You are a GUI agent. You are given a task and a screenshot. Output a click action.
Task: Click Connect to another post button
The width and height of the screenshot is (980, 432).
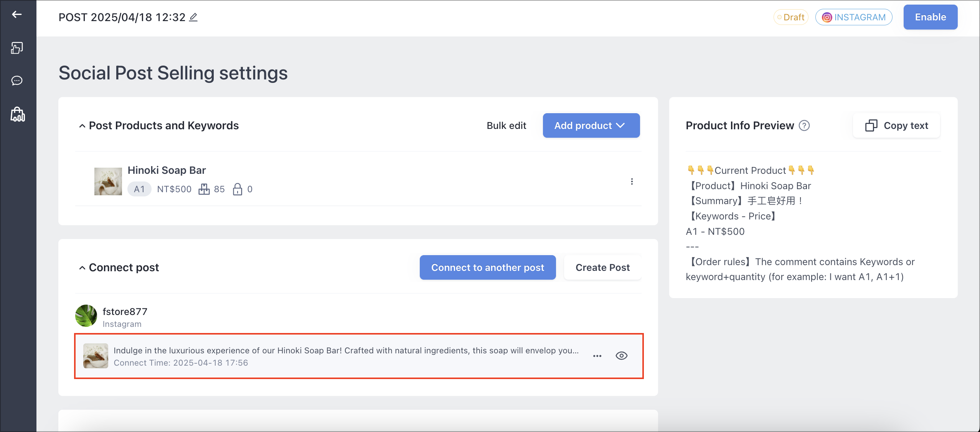coord(488,267)
